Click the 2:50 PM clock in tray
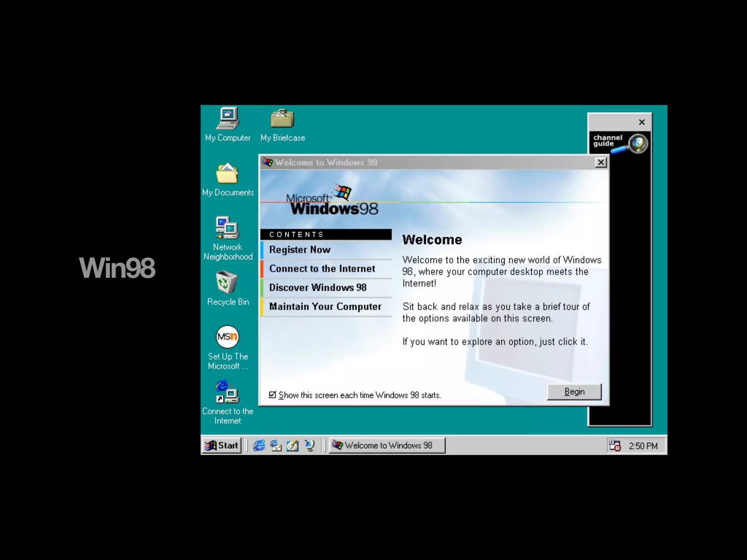This screenshot has width=747, height=560. (x=643, y=446)
